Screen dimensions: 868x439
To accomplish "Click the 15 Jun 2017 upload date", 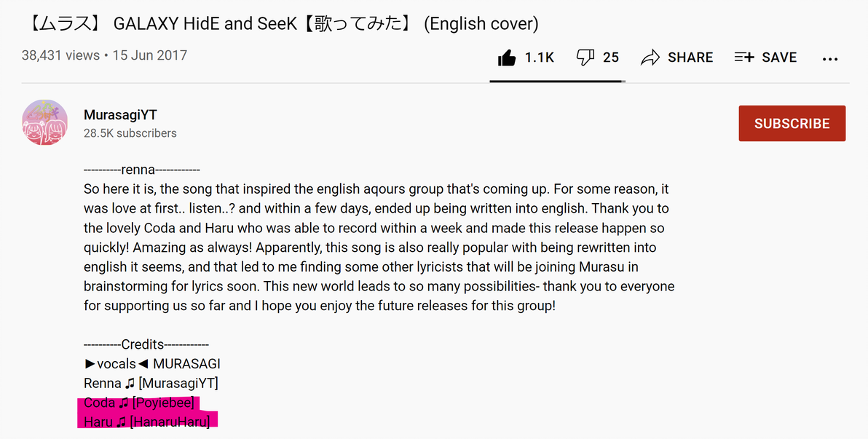I will tap(150, 55).
